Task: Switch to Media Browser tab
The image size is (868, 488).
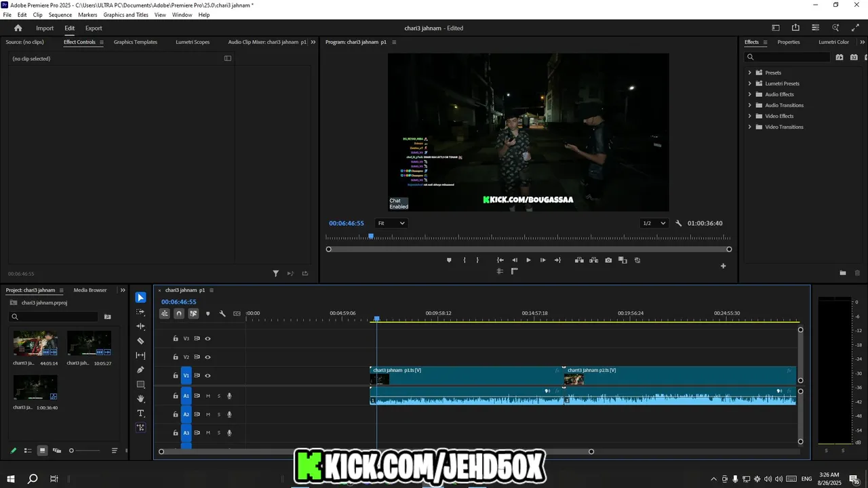Action: 90,290
